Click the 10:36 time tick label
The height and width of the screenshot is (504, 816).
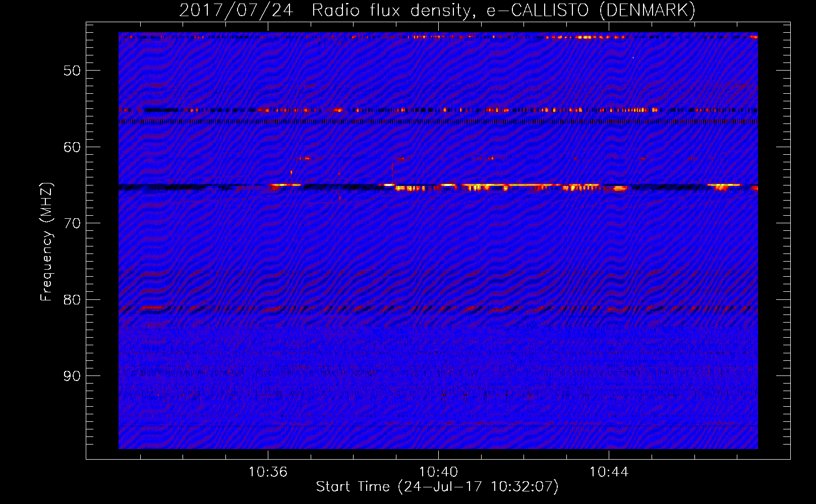pos(268,472)
